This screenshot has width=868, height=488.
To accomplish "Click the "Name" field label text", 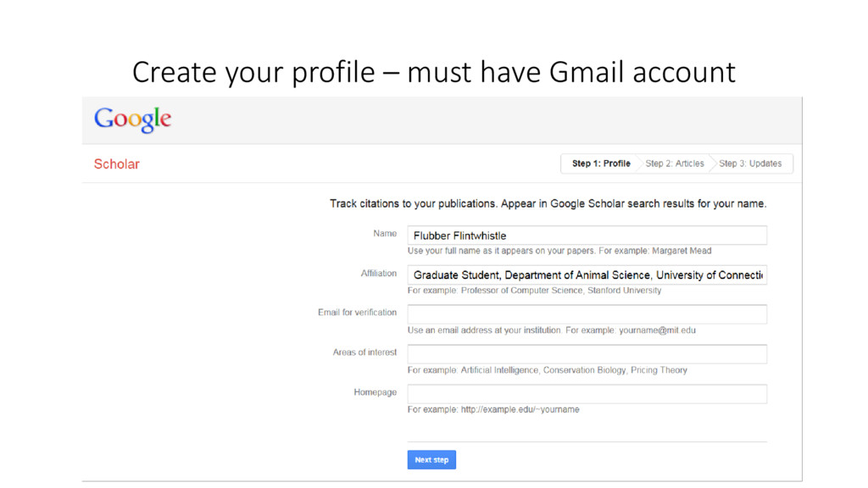I will tap(385, 234).
